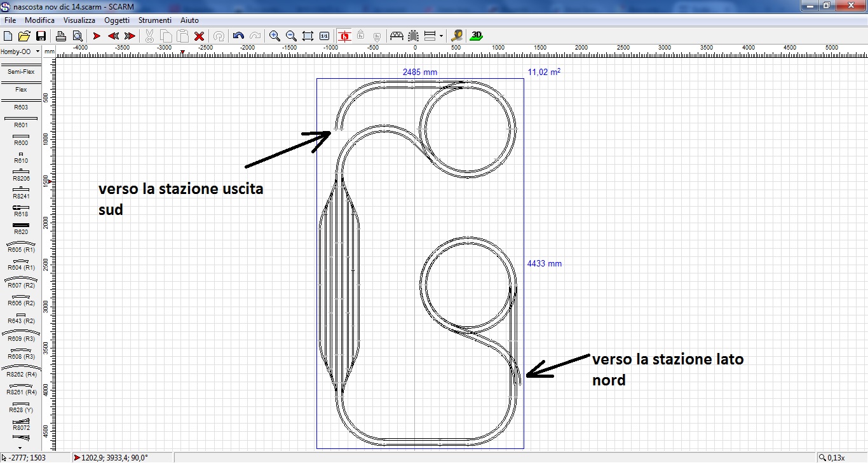The height and width of the screenshot is (463, 868).
Task: Select the R606 (R2) curve
Action: pos(21,301)
